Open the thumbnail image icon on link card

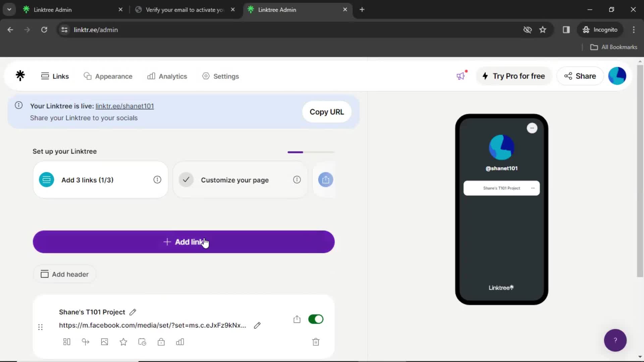pos(105,342)
